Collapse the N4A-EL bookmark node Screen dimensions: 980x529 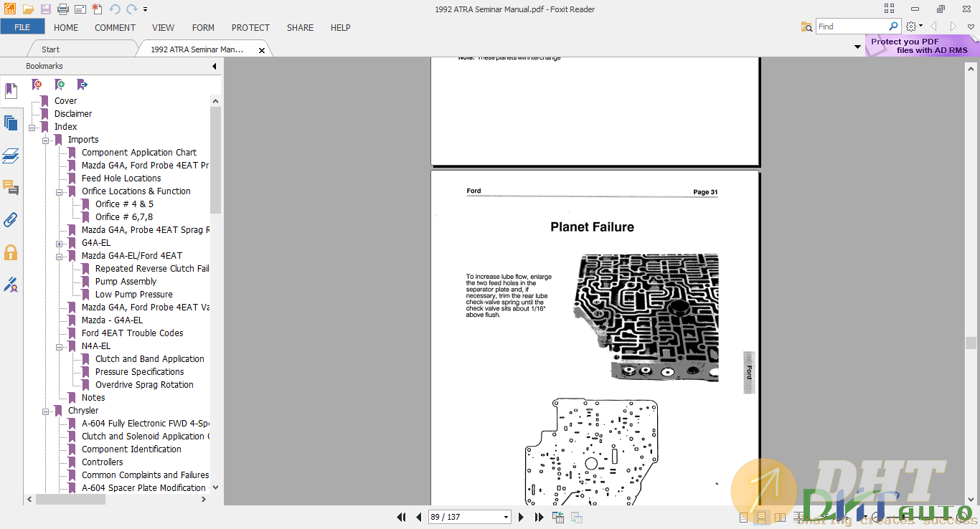[x=59, y=346]
